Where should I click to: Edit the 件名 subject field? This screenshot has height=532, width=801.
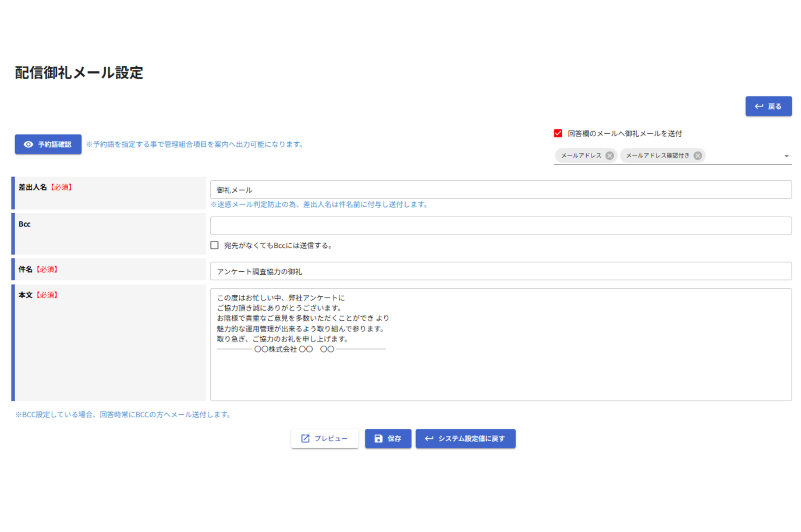pyautogui.click(x=501, y=271)
